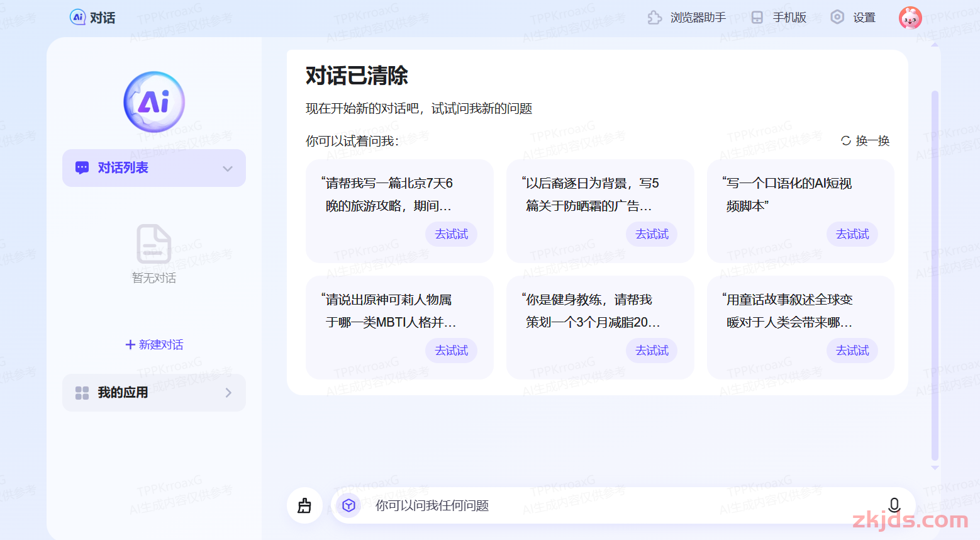The width and height of the screenshot is (980, 540).
Task: Click the 换一换 refresh icon
Action: (846, 141)
